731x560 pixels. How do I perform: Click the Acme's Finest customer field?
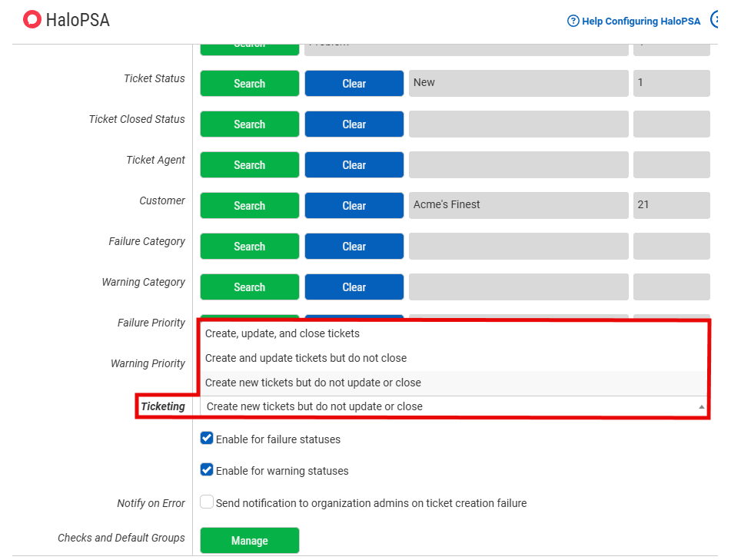518,205
